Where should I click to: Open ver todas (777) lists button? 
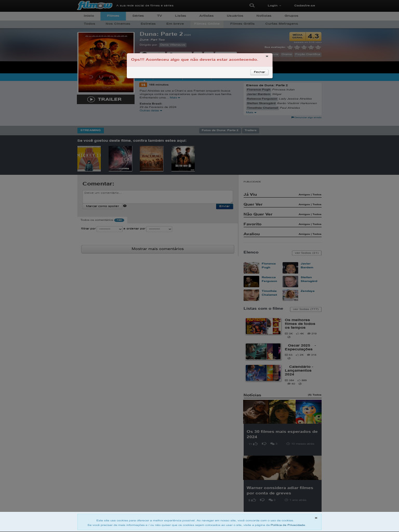pyautogui.click(x=305, y=310)
